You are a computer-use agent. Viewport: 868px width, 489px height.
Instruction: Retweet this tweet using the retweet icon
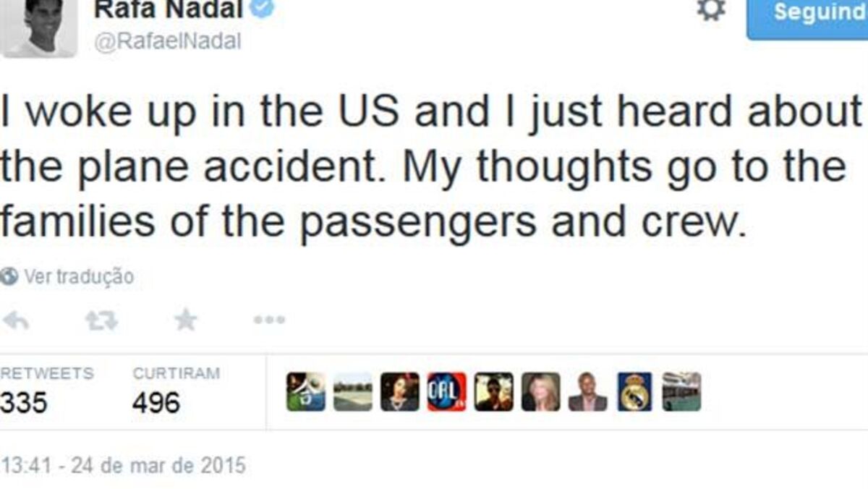[101, 320]
